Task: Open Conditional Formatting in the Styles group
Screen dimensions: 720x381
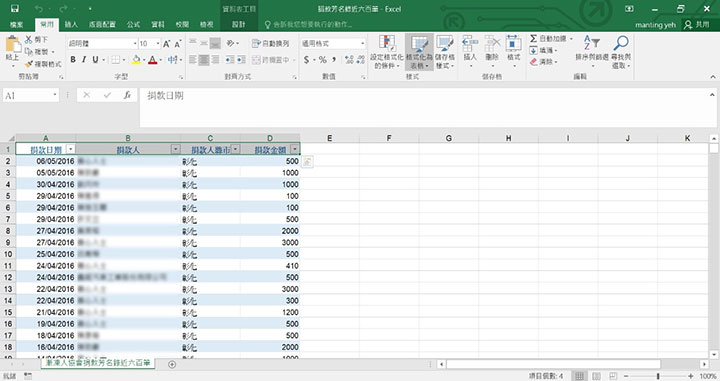Action: coord(387,51)
